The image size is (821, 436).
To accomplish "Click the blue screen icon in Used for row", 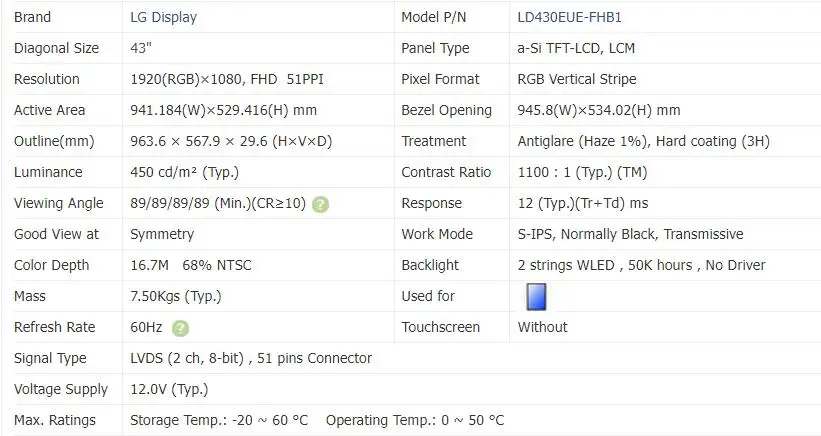I will [x=536, y=297].
